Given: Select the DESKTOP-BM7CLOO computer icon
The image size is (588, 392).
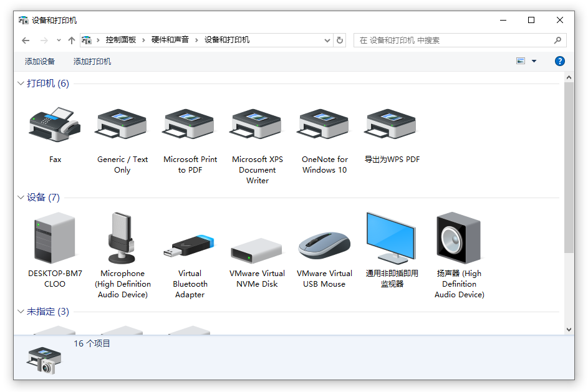Looking at the screenshot, I should (55, 238).
